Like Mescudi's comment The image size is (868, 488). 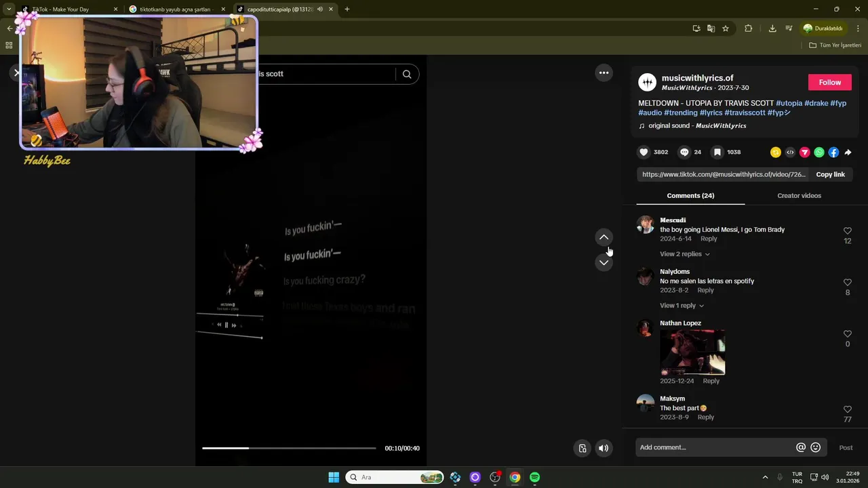tap(847, 231)
